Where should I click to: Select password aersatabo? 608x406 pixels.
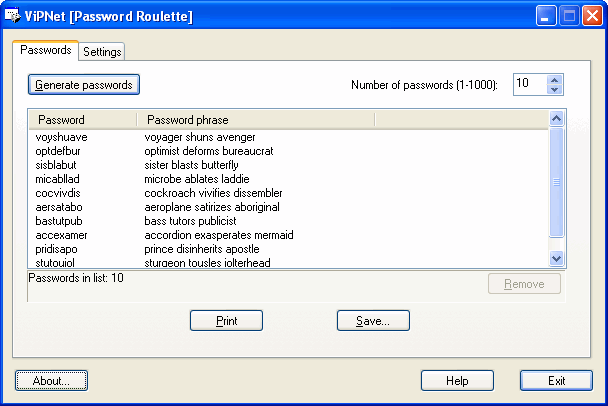[59, 207]
